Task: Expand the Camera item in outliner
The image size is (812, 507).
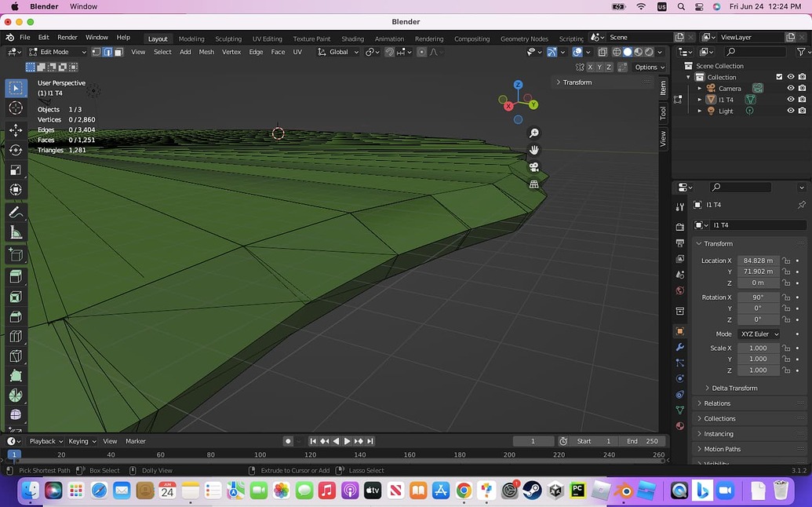Action: pos(700,88)
